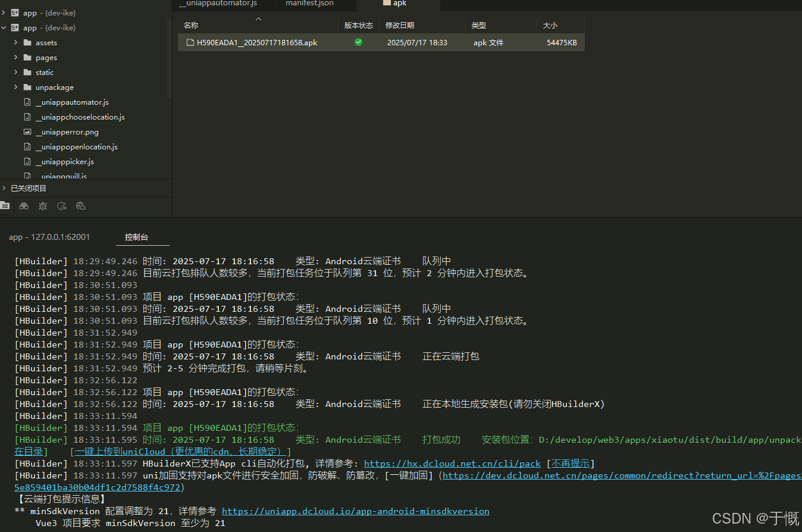This screenshot has height=532, width=802.
Task: Click the 不再提示 link
Action: pos(571,464)
